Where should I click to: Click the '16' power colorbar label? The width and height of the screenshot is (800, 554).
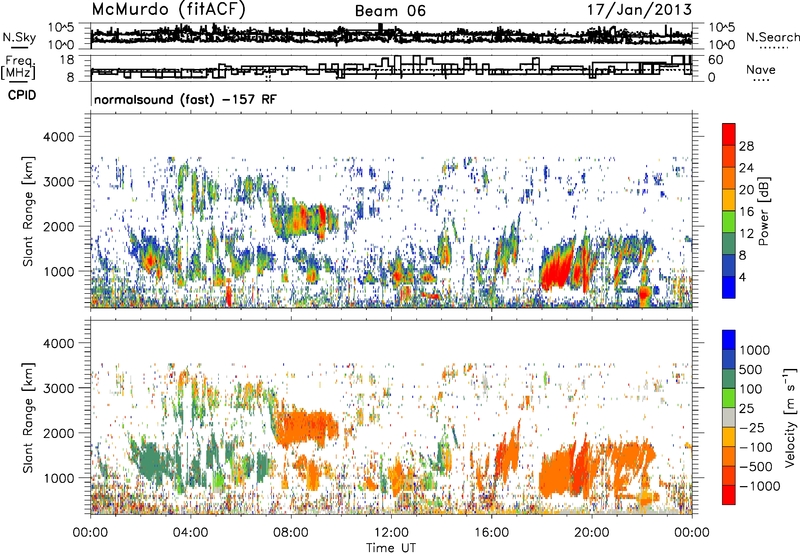pos(746,212)
